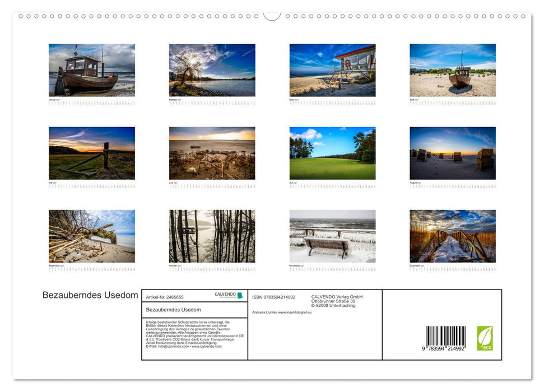Image resolution: width=544 pixels, height=392 pixels.
Task: Open the September driftwood beach photo
Action: click(x=92, y=236)
